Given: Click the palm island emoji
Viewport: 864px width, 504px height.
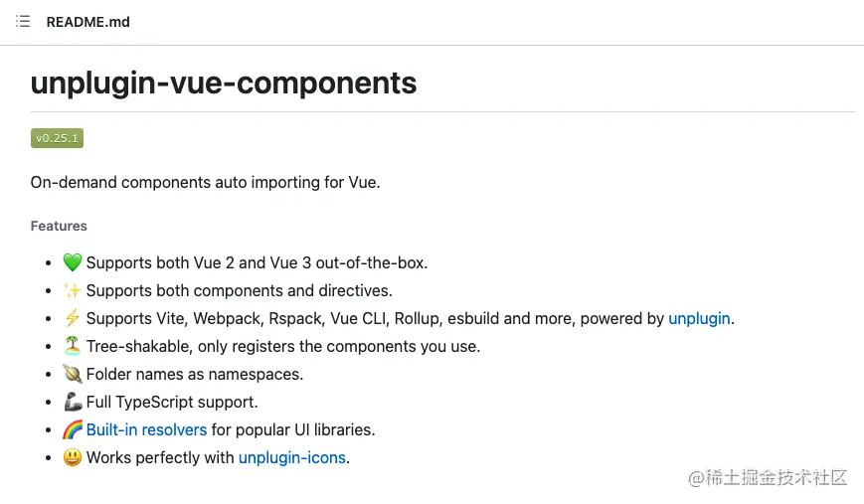Looking at the screenshot, I should 73,346.
